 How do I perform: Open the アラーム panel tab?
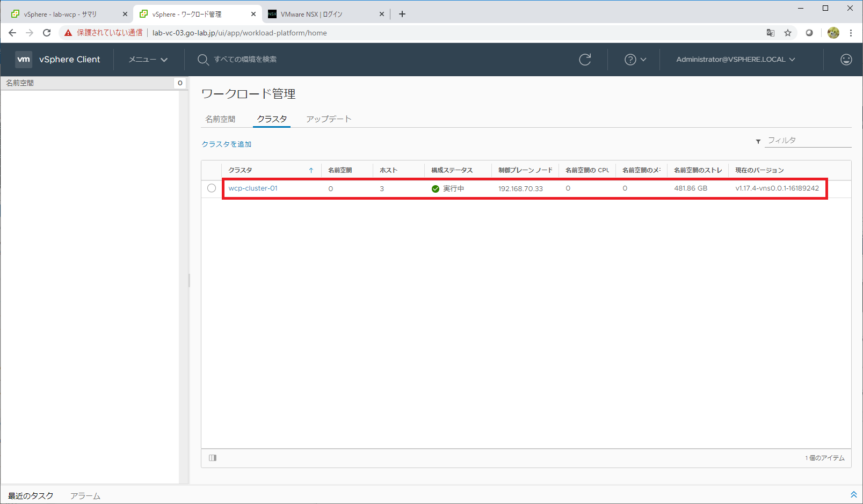pos(85,496)
